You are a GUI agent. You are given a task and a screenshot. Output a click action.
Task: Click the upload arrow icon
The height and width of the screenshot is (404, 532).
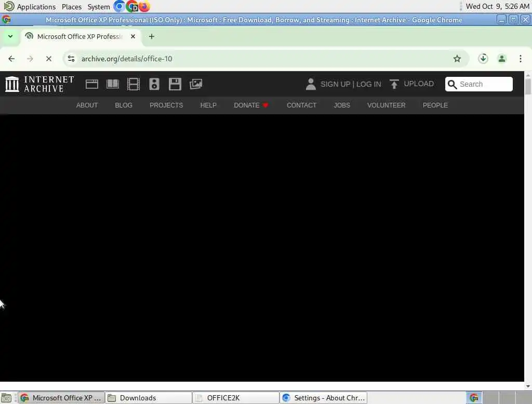(x=394, y=84)
